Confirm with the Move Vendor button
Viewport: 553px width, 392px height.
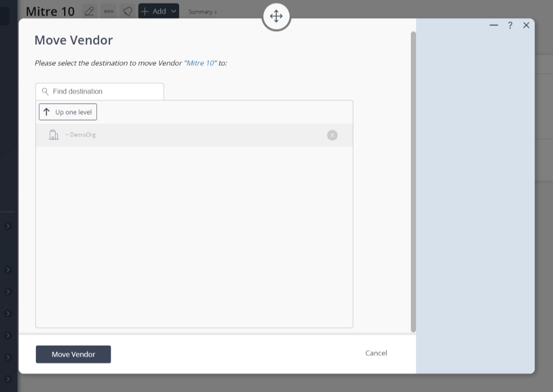(73, 354)
